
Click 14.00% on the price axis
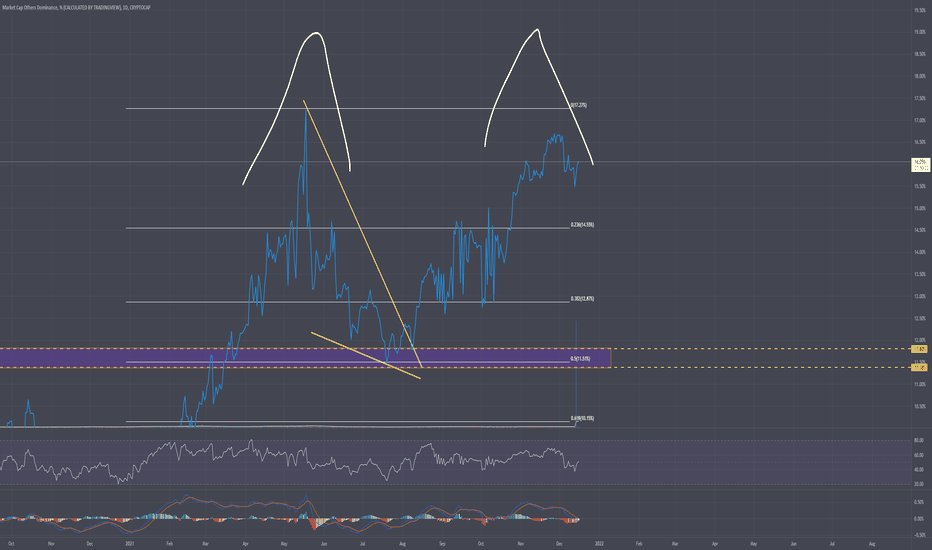pos(920,252)
